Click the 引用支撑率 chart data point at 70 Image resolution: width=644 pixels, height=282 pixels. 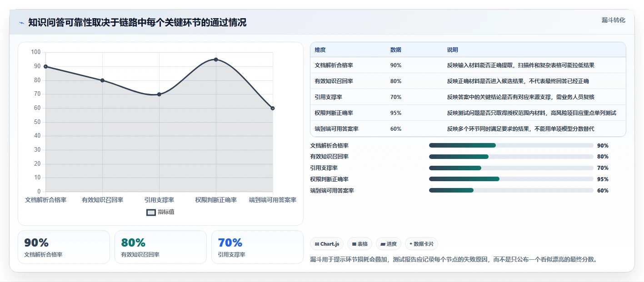(x=159, y=94)
